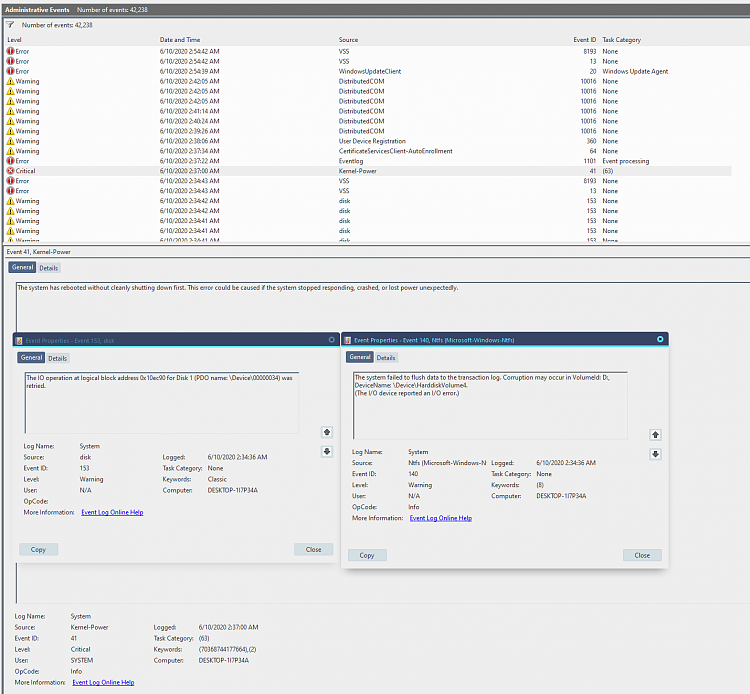Viewport: 750px width, 694px height.
Task: Sort by the Task Category column header
Action: 621,40
